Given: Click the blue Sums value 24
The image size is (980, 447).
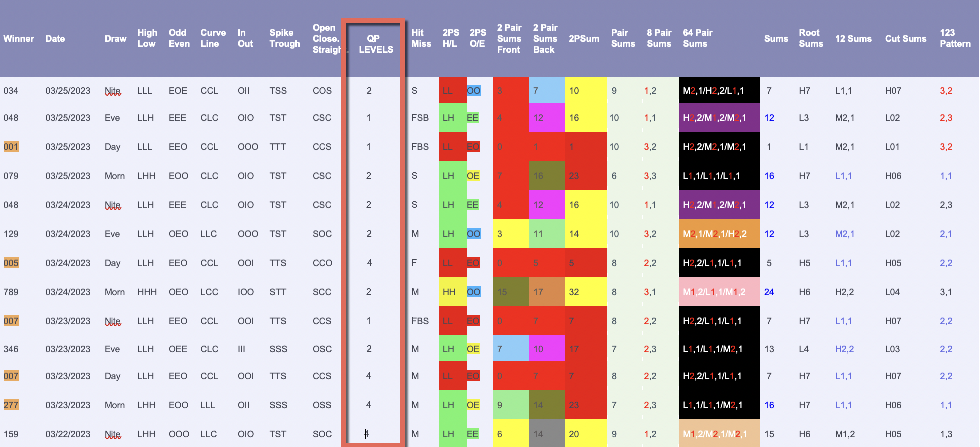Looking at the screenshot, I should point(769,292).
